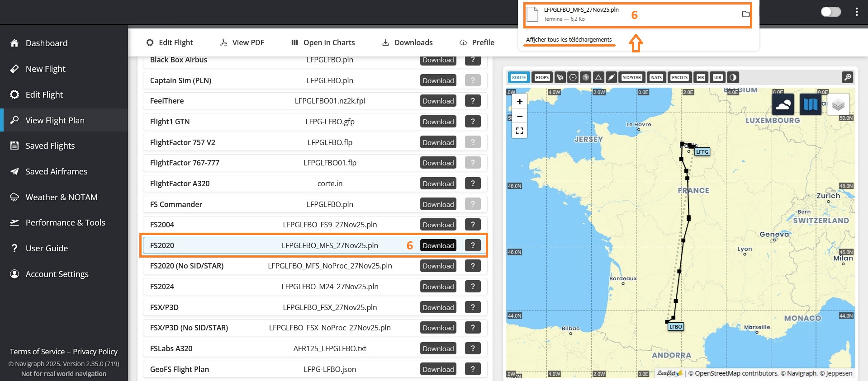Open the Edit Flight toolbar tab
Image resolution: width=868 pixels, height=381 pixels.
(169, 42)
